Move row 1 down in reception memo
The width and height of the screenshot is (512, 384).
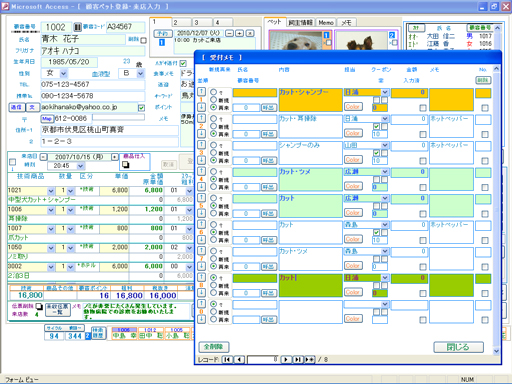click(201, 107)
